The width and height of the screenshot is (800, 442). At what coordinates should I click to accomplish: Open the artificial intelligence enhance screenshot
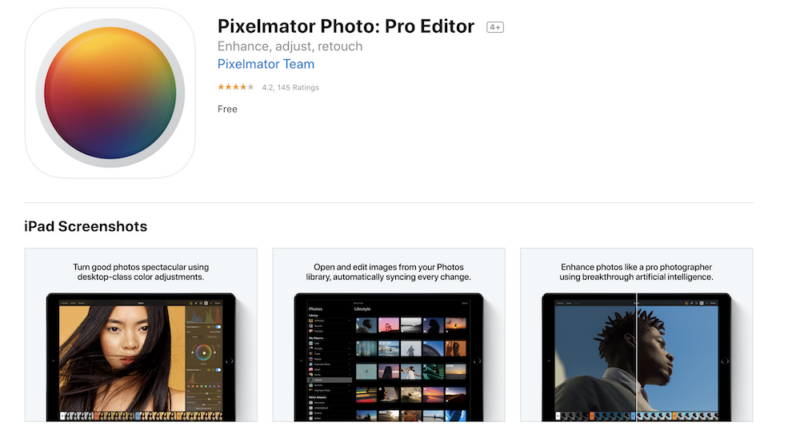[636, 335]
